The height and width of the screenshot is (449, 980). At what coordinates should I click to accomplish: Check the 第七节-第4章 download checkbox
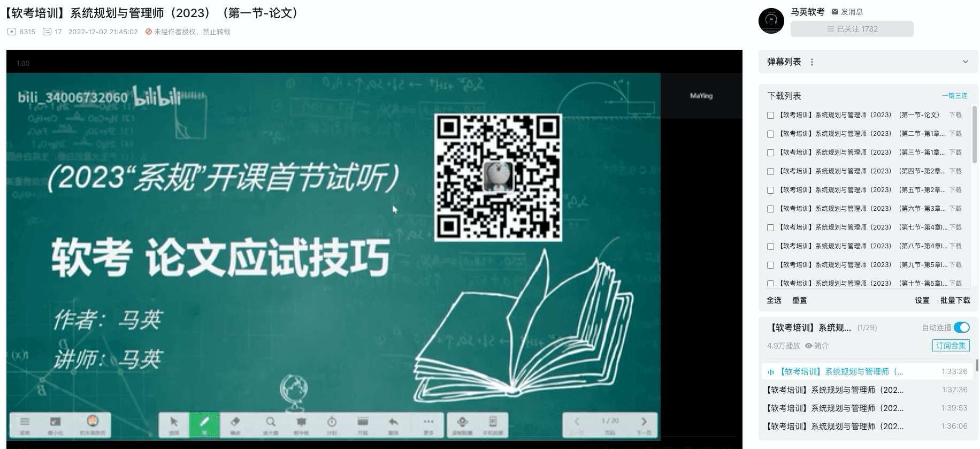pos(770,227)
